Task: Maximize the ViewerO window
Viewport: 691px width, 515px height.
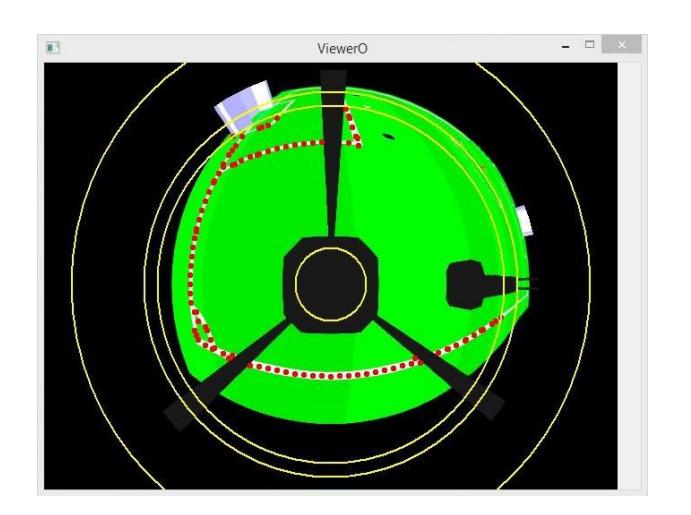Action: tap(589, 44)
